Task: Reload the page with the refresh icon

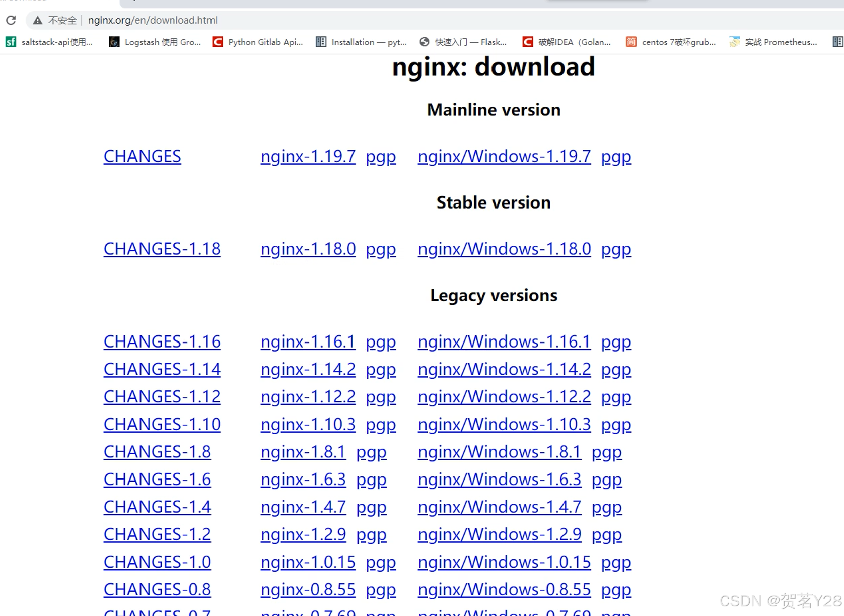Action: click(11, 20)
